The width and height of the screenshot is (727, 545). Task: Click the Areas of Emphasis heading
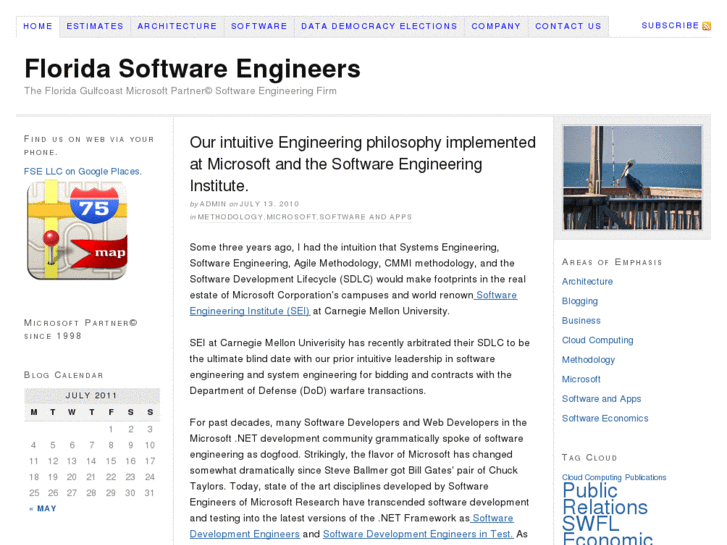click(x=612, y=262)
